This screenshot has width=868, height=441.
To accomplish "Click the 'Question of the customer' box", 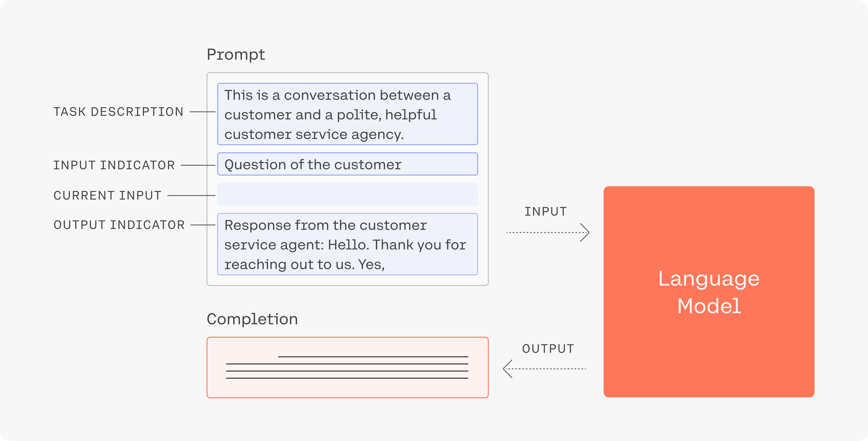I will [347, 164].
